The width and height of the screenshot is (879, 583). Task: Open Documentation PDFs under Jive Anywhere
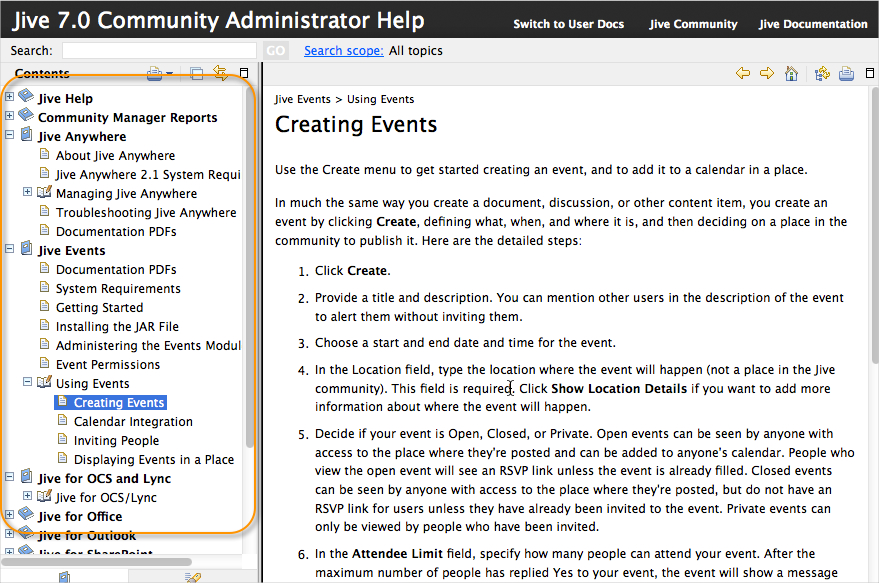click(116, 232)
